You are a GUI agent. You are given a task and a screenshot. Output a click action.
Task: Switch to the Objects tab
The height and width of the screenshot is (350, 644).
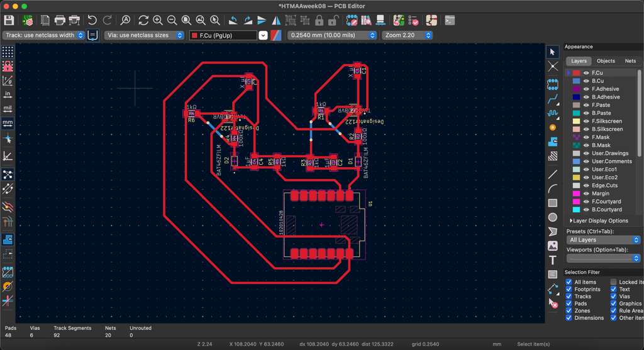coord(606,61)
